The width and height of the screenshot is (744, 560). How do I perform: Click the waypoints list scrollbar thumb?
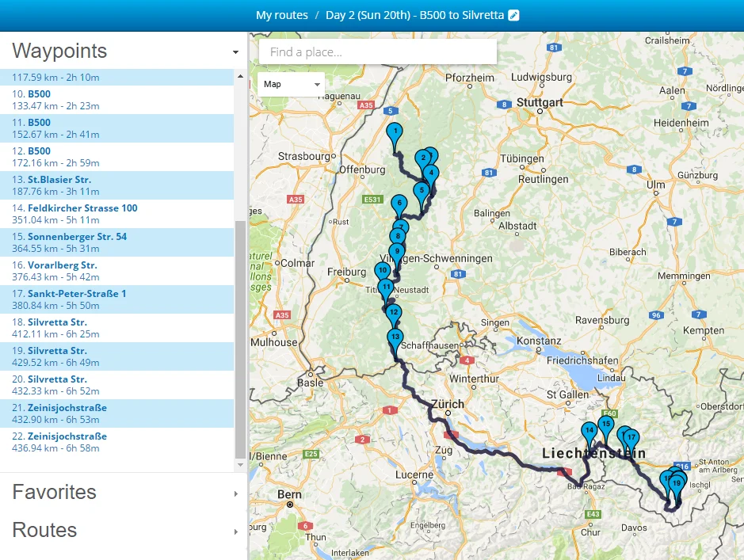tap(241, 339)
